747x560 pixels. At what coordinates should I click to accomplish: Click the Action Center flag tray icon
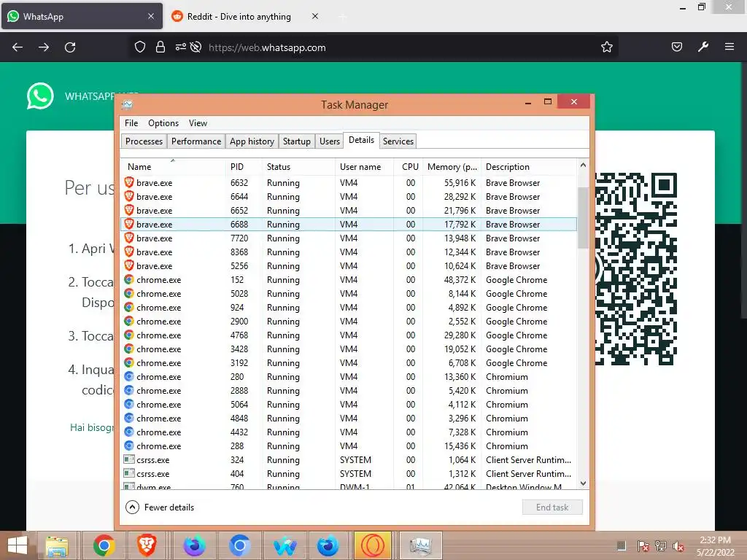click(643, 546)
